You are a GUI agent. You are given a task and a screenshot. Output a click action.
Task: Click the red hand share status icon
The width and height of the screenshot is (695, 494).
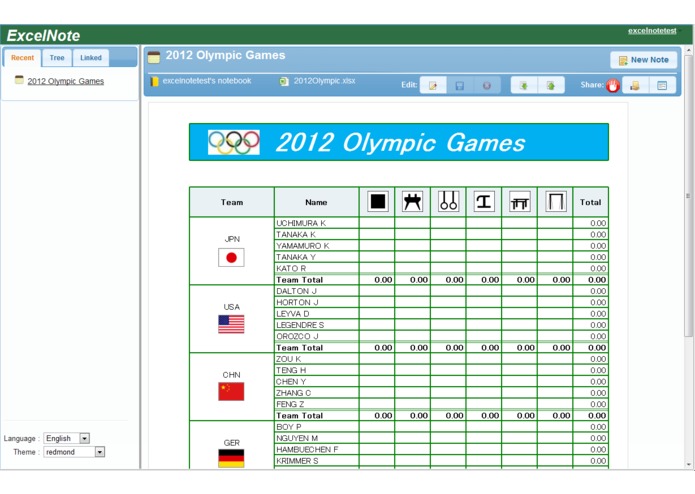613,85
